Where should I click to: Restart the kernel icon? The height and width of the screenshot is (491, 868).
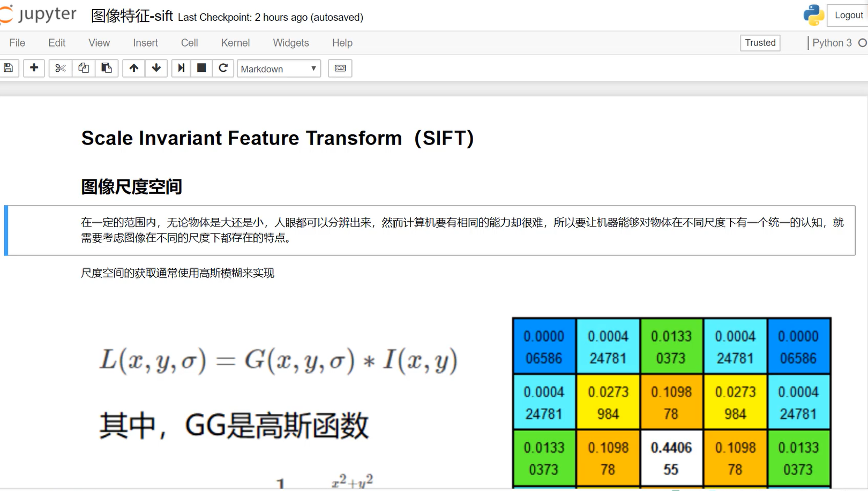(x=223, y=68)
